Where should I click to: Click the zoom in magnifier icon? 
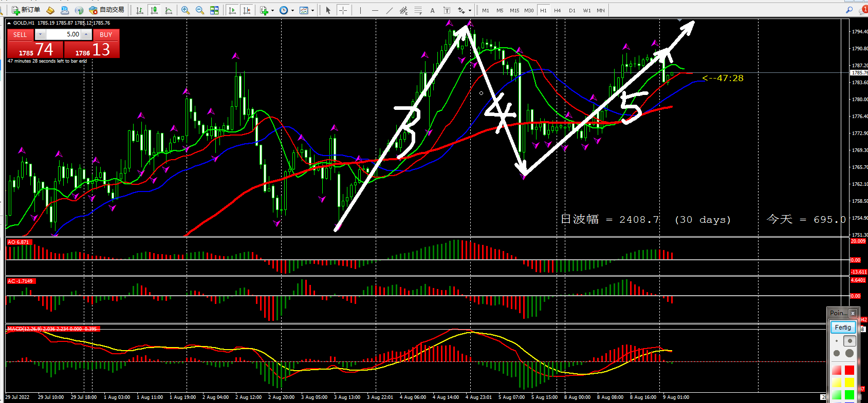(x=186, y=10)
